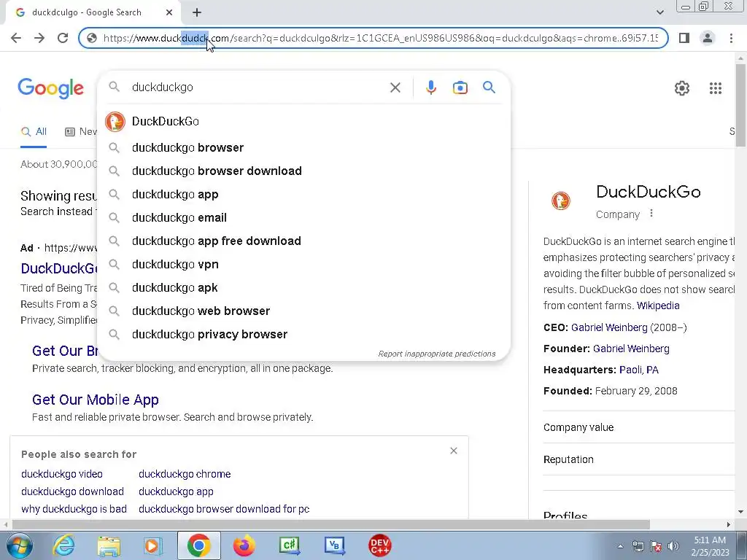Image resolution: width=747 pixels, height=560 pixels.
Task: Open the C# taskbar icon
Action: click(x=289, y=545)
